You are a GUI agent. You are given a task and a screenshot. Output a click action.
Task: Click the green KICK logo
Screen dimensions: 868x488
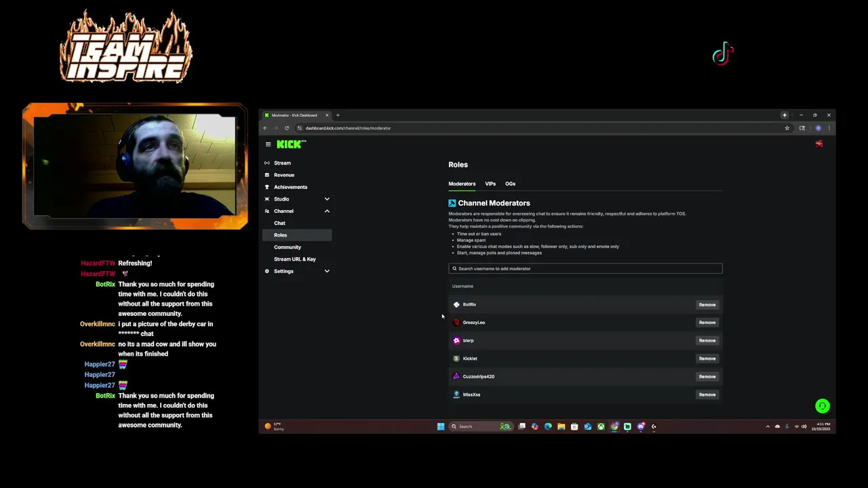[290, 144]
